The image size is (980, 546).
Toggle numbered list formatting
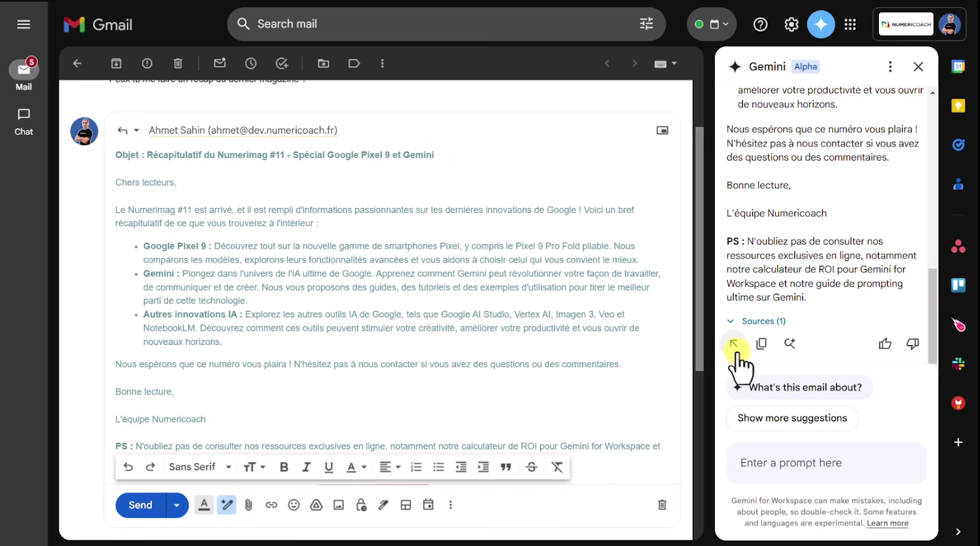point(416,467)
